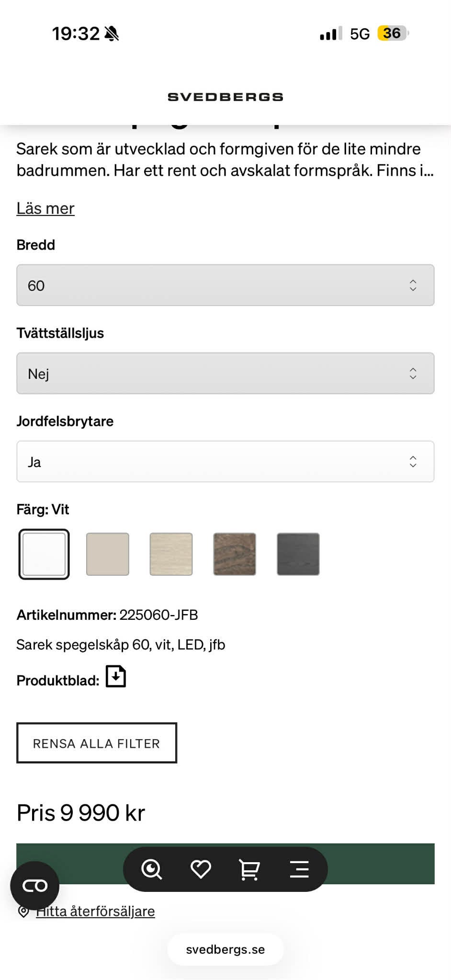Download the Produktblad document icon
The height and width of the screenshot is (980, 451).
(115, 676)
